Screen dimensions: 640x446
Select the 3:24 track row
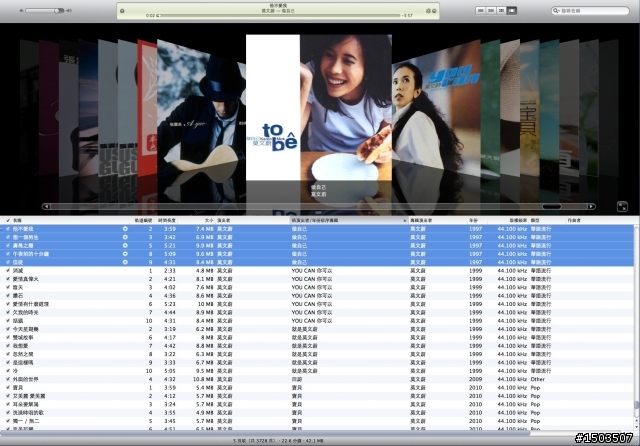(x=317, y=404)
